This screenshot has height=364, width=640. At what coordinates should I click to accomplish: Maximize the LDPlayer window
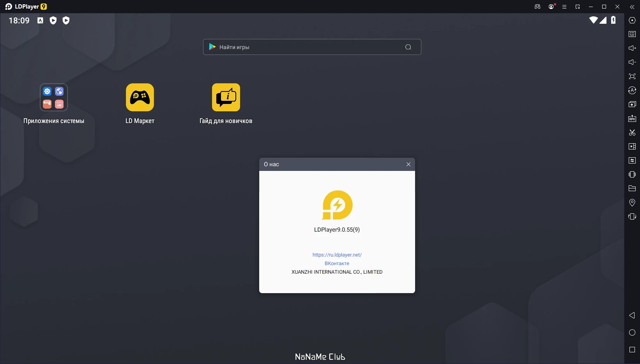click(604, 7)
